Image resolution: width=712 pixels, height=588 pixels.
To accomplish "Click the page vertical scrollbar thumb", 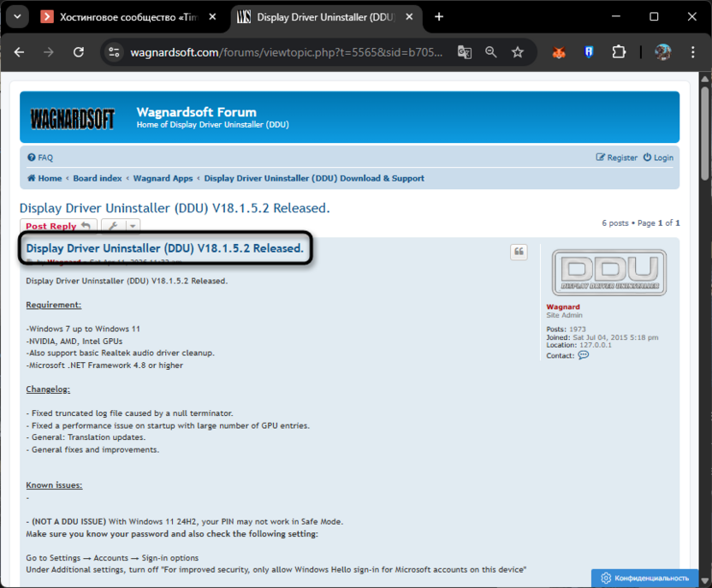I will coord(705,134).
